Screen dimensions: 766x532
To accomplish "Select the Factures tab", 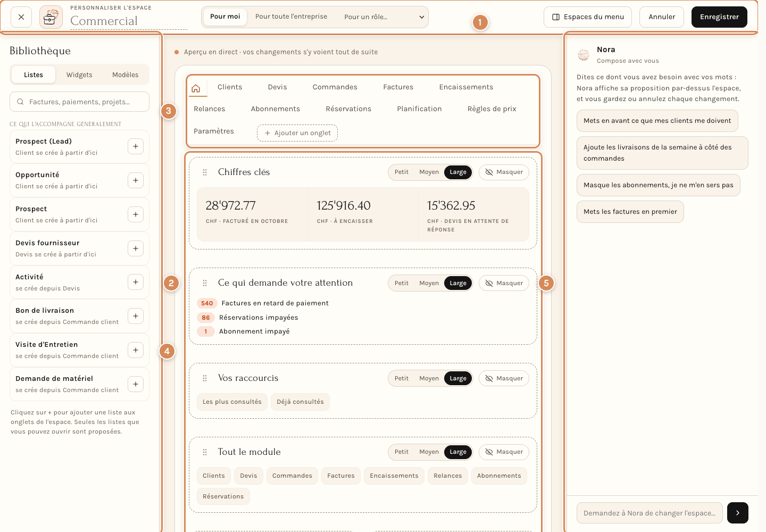I will (x=398, y=87).
